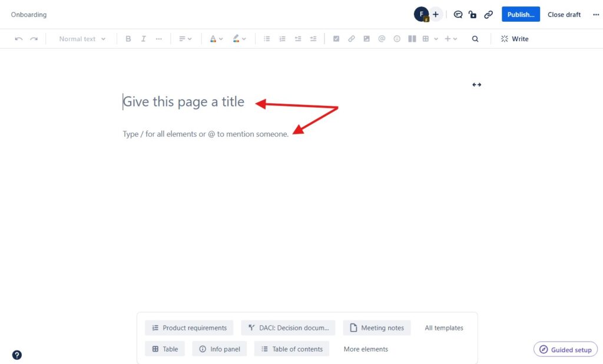Add a column layout
Viewport: 603px width, 364px height.
412,38
